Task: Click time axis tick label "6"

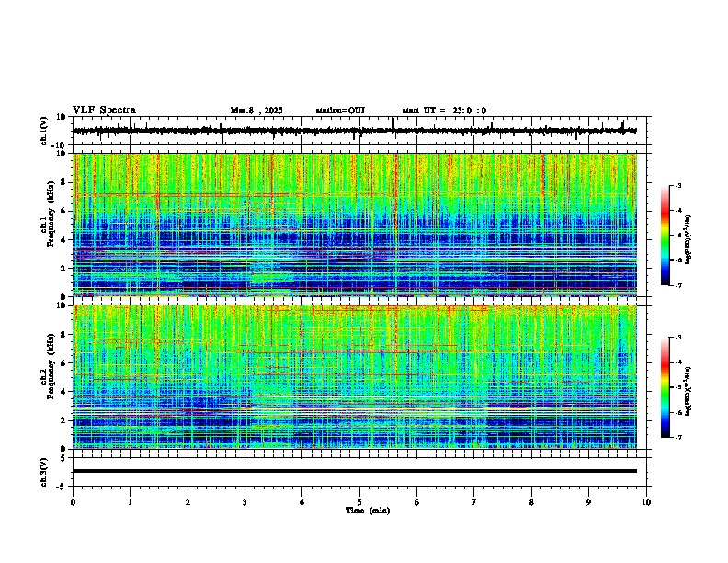Action: tap(417, 502)
